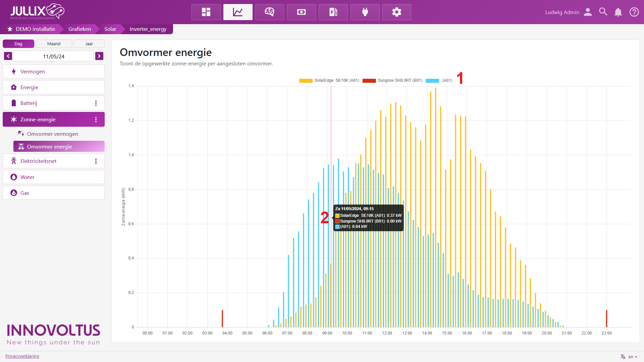Switch to the Jaar tab
The width and height of the screenshot is (644, 362).
click(89, 44)
